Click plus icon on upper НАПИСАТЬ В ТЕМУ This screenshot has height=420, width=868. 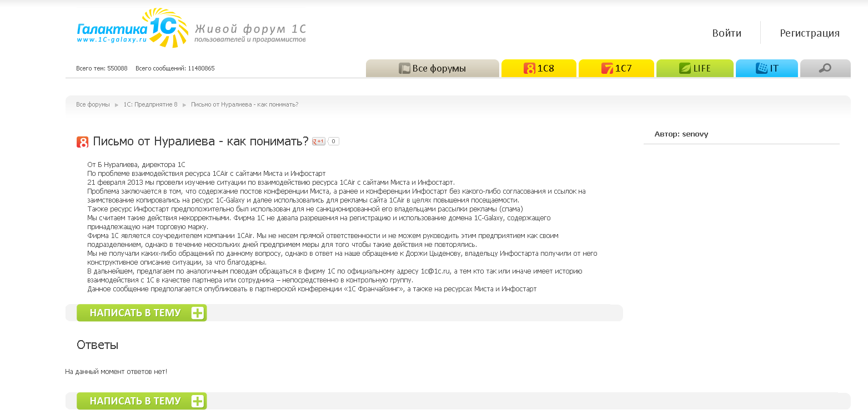pyautogui.click(x=198, y=313)
